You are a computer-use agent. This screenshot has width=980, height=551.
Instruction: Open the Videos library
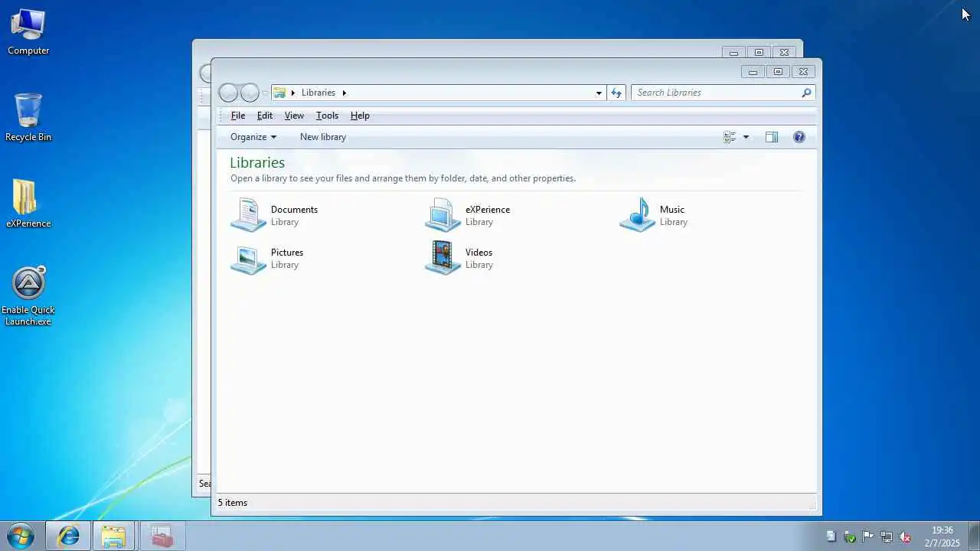click(459, 258)
